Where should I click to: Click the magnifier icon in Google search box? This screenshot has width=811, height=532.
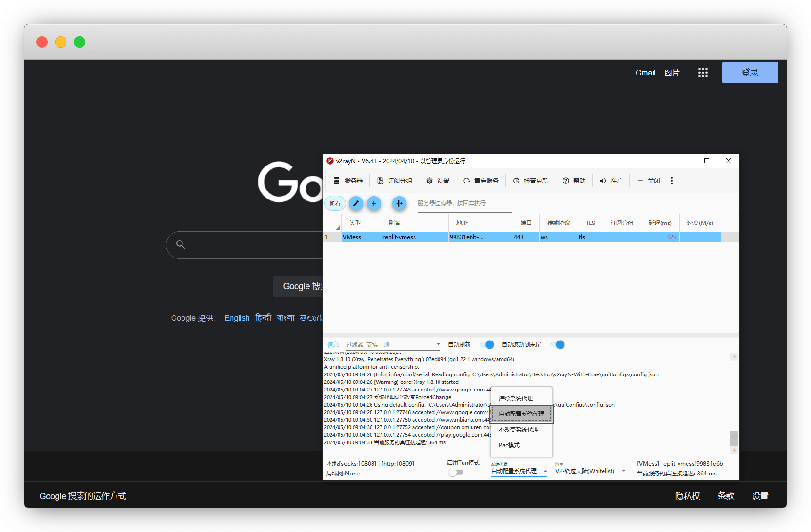181,244
